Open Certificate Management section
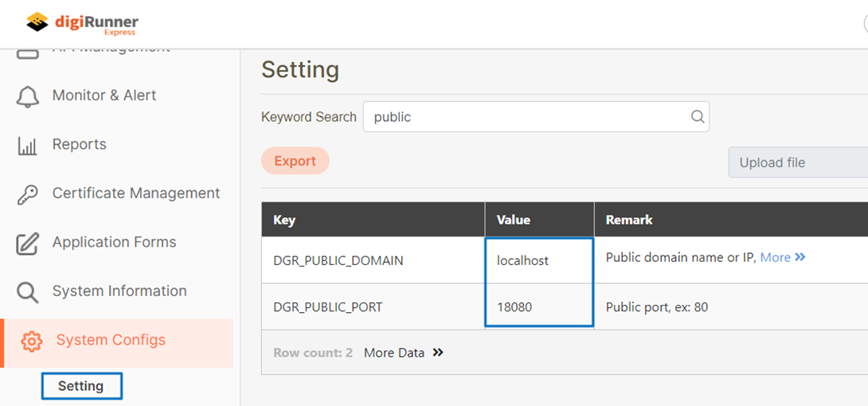This screenshot has height=406, width=868. [136, 193]
